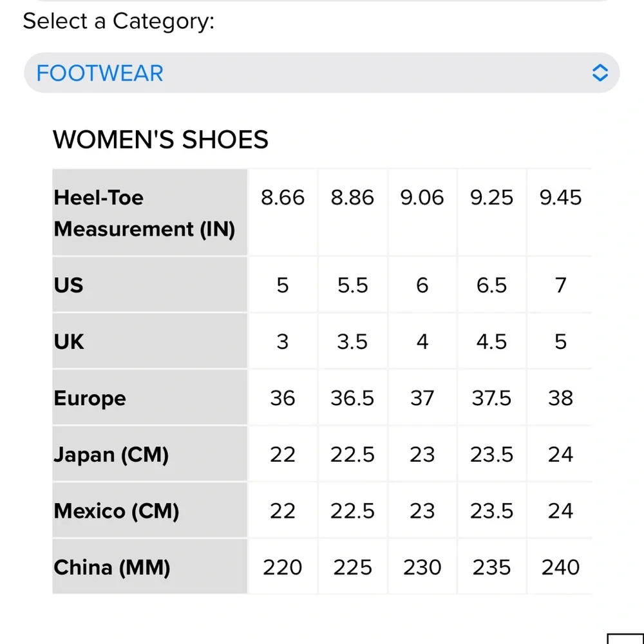The height and width of the screenshot is (644, 644).
Task: Click the Europe size 37.5 cell
Action: click(491, 397)
